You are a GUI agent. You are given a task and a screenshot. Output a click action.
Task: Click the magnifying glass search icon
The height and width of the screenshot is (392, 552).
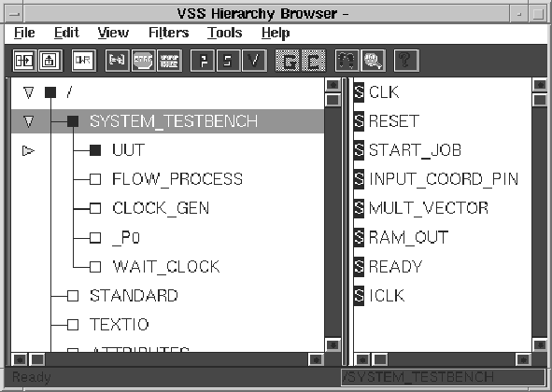(374, 61)
